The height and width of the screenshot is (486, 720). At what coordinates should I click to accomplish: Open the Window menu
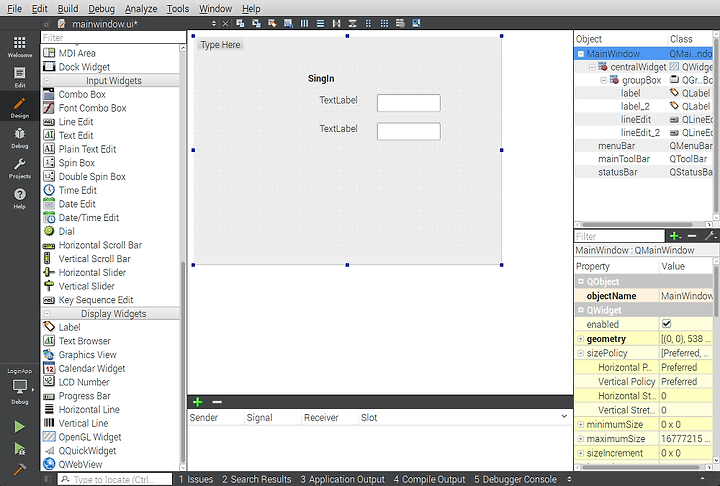point(215,9)
